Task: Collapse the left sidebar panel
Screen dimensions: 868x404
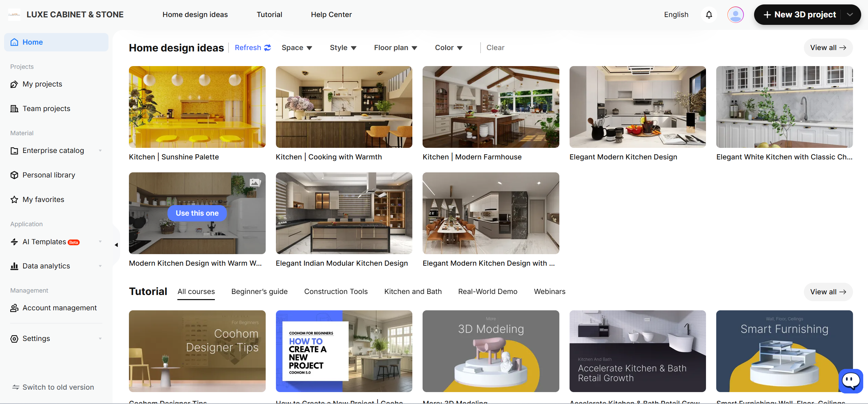Action: coord(116,245)
